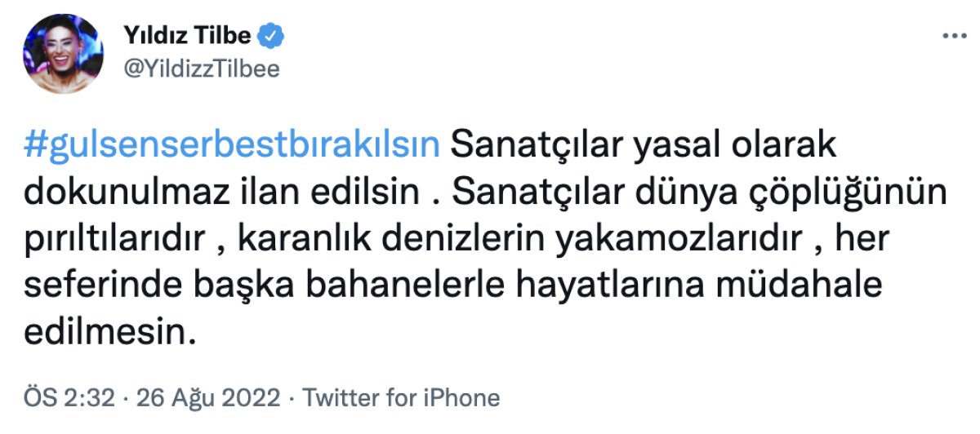
Task: Open the three-dot more options menu
Action: [953, 37]
